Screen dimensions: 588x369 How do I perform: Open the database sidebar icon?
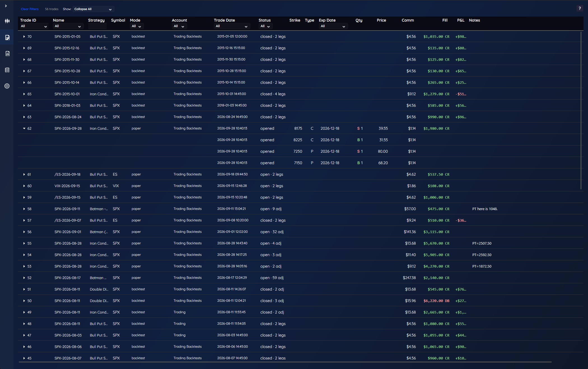tap(7, 70)
